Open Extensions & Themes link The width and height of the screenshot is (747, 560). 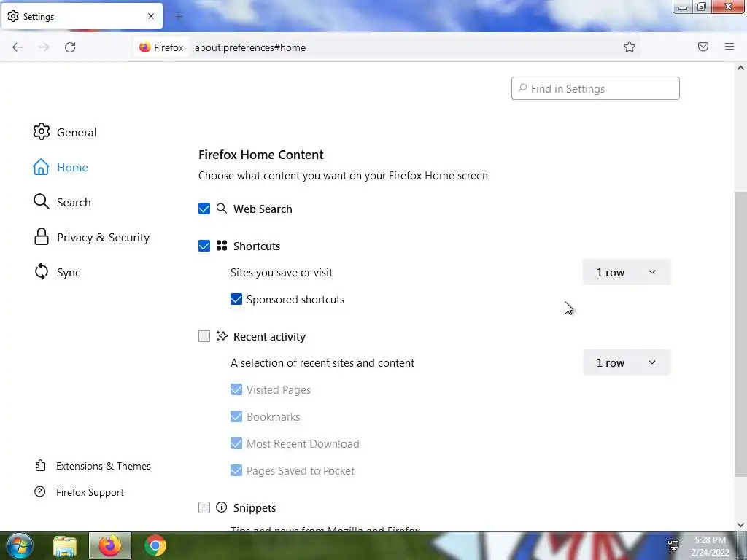click(104, 466)
